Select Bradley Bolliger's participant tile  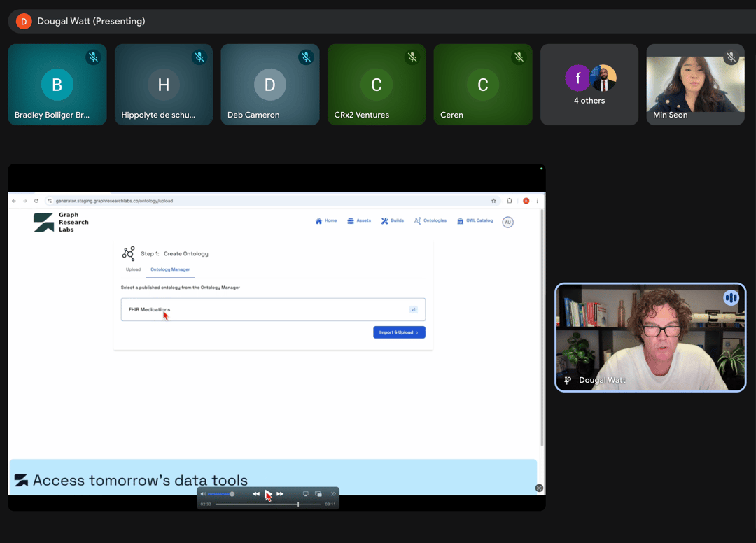[57, 85]
